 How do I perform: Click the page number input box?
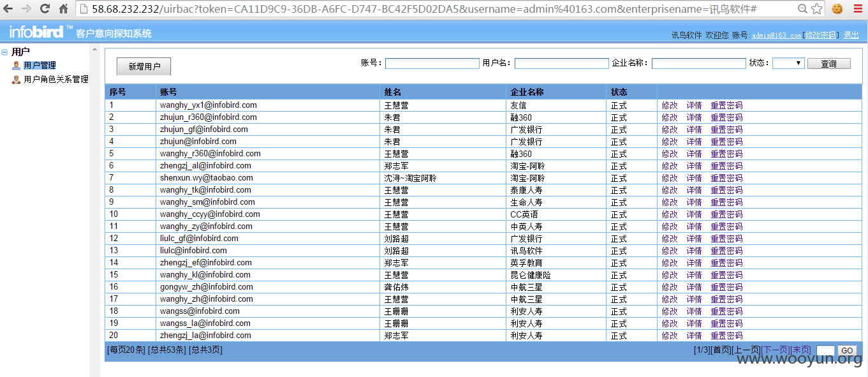[825, 350]
